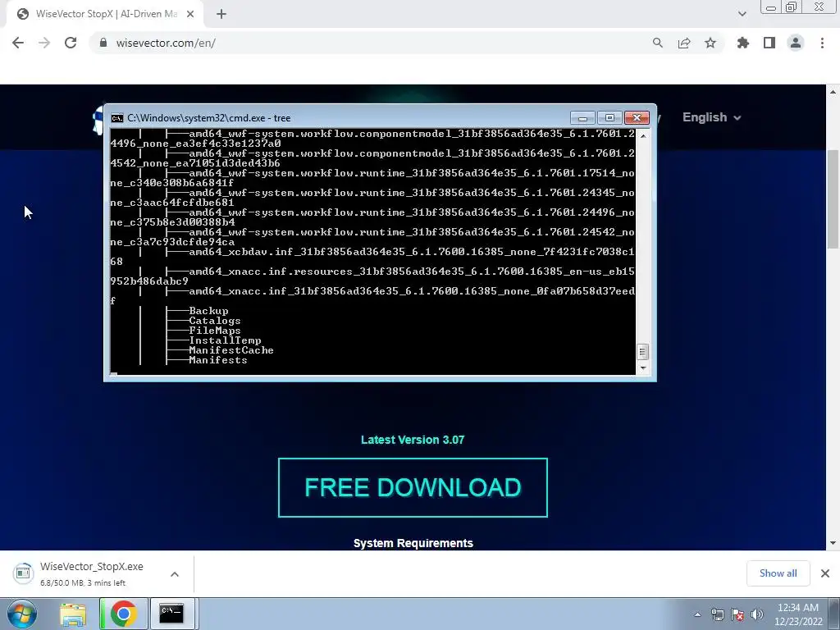The height and width of the screenshot is (630, 840).
Task: Open the WiseVector_StopX.exe download item
Action: coord(91,573)
